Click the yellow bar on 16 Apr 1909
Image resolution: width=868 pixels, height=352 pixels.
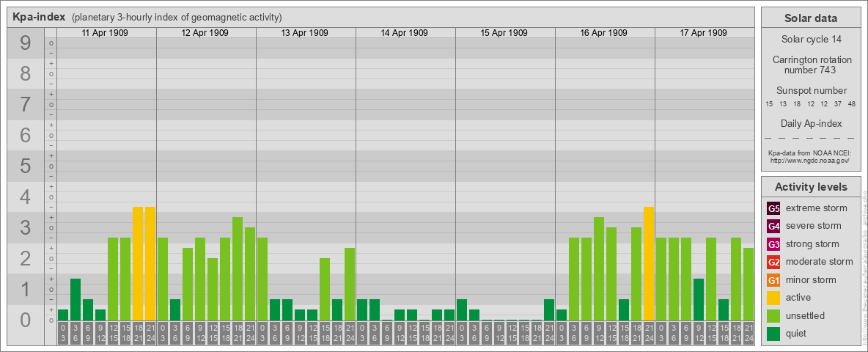pyautogui.click(x=649, y=264)
